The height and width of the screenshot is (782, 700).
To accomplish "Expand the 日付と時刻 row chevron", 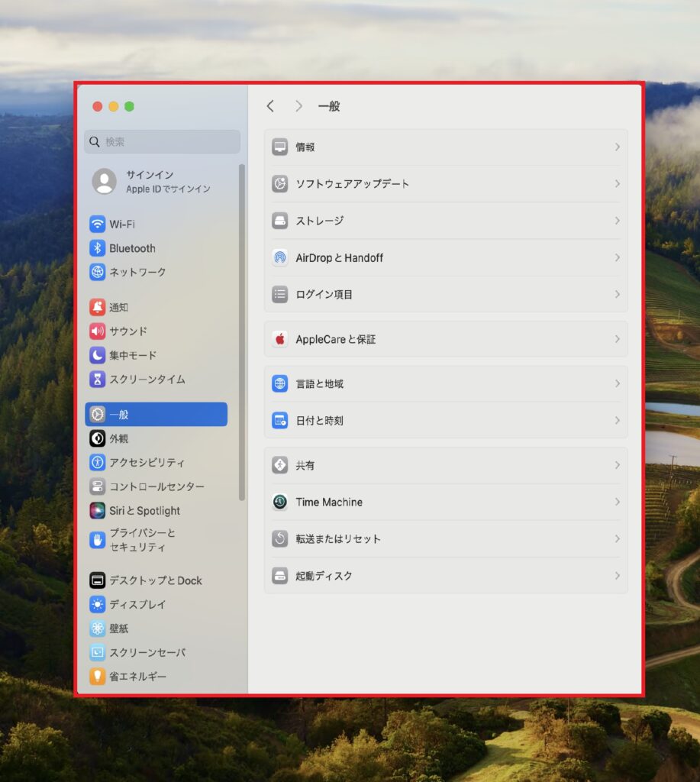I will [x=618, y=421].
